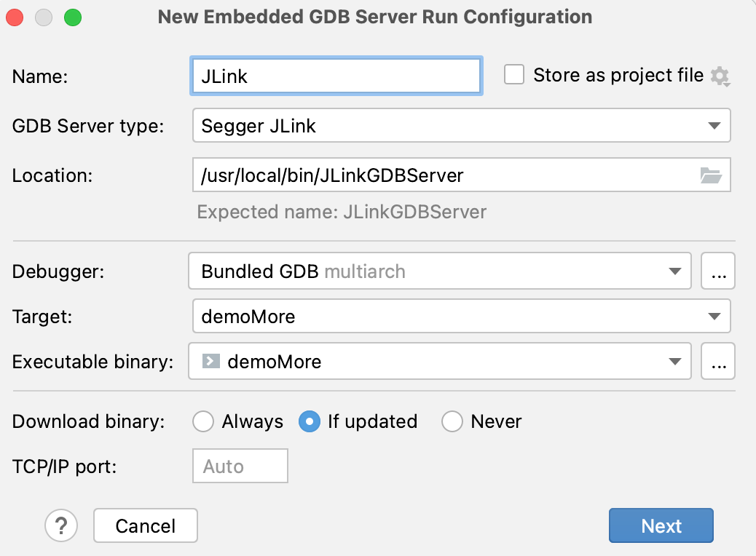Expand the Target dropdown showing demoMore
Image resolution: width=756 pixels, height=556 pixels.
pyautogui.click(x=714, y=316)
